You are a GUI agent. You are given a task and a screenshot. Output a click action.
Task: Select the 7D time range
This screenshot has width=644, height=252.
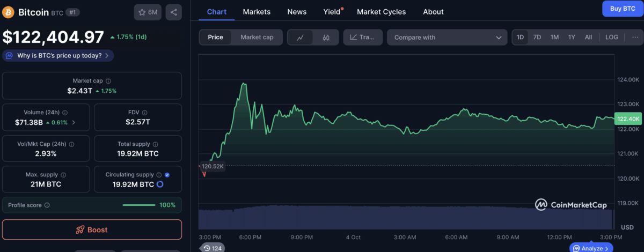(537, 37)
